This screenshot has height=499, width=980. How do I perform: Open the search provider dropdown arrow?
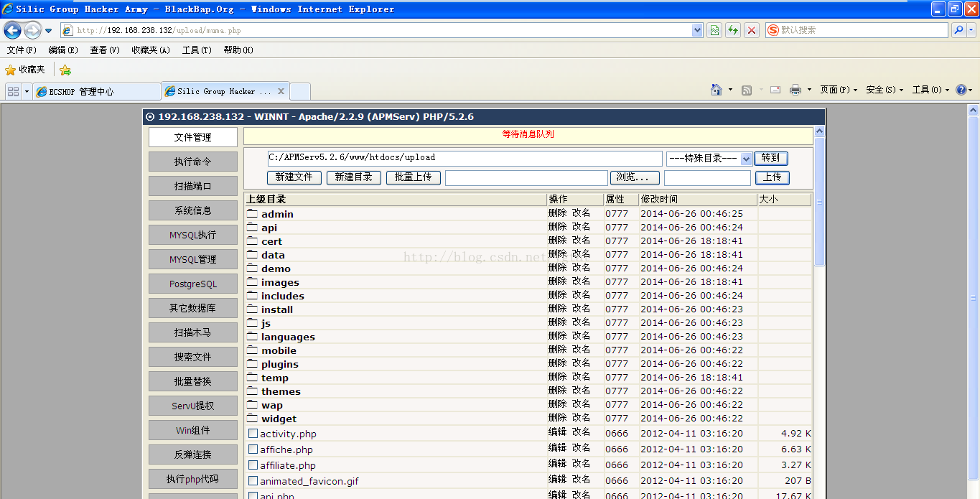pyautogui.click(x=971, y=30)
